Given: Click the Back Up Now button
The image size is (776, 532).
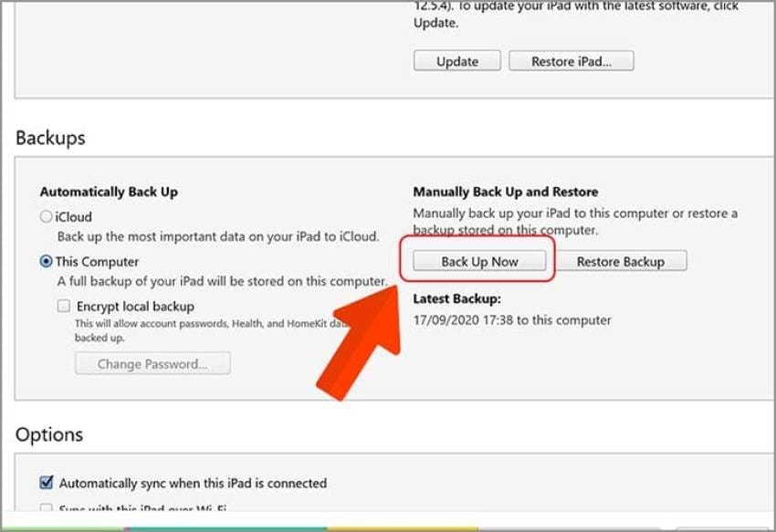Looking at the screenshot, I should pos(479,262).
